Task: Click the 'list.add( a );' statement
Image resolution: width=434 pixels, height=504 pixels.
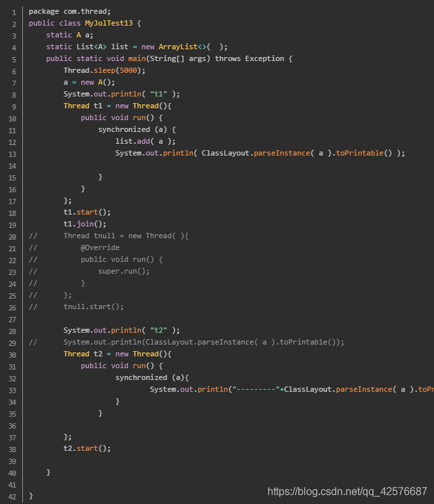Action: pos(146,142)
